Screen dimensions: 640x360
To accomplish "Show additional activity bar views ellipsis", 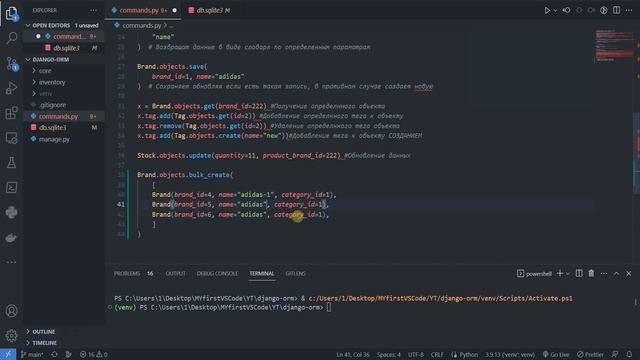I will click(11, 262).
